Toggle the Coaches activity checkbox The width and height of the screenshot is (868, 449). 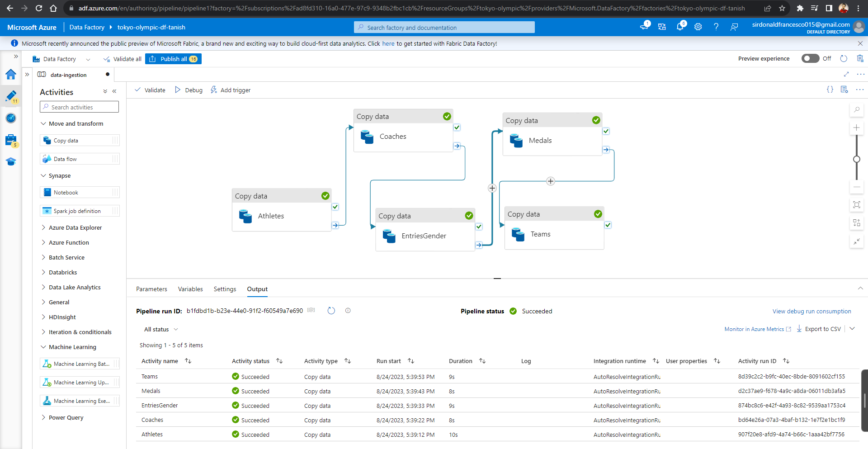457,128
